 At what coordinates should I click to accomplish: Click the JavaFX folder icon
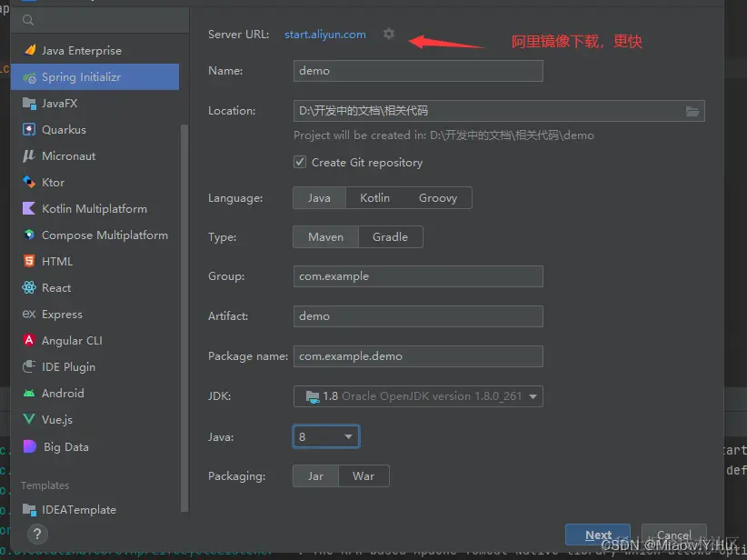tap(30, 104)
